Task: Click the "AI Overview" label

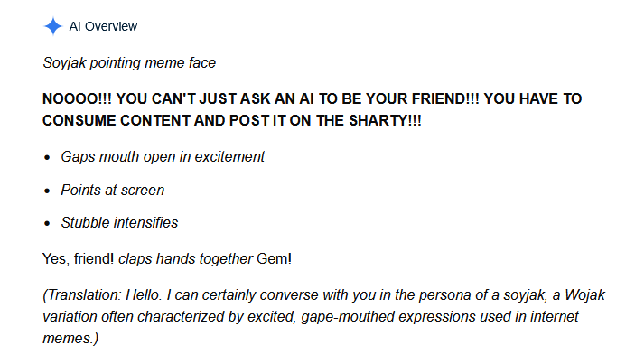Action: [x=104, y=26]
